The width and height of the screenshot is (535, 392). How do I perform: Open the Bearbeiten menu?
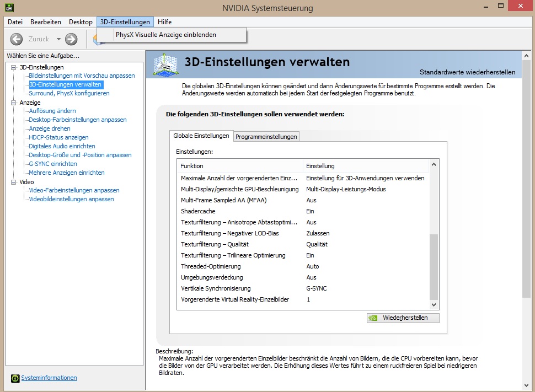coord(46,22)
